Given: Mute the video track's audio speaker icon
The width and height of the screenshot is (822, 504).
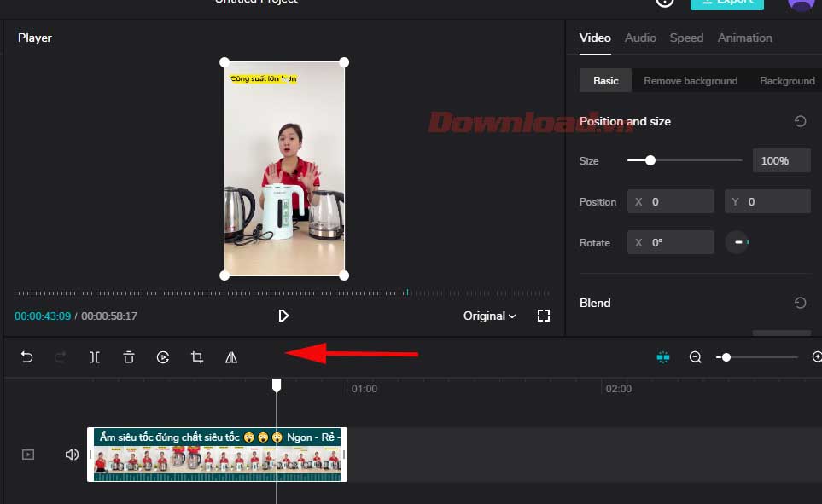Looking at the screenshot, I should [72, 454].
